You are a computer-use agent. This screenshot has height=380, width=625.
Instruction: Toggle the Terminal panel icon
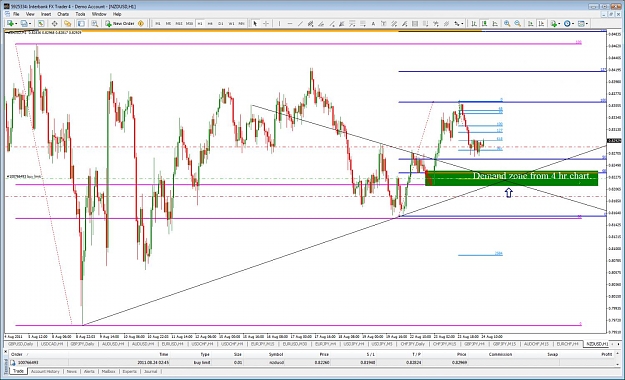81,24
